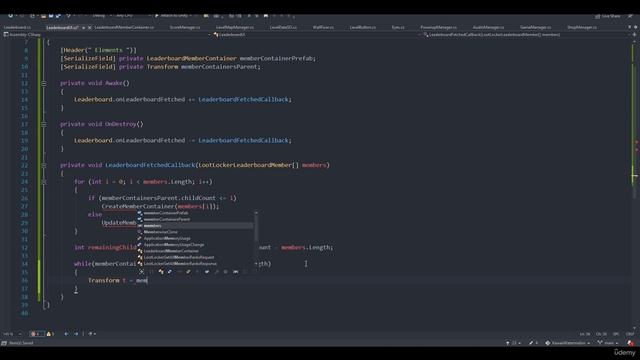The height and width of the screenshot is (360, 640).
Task: Select memberContainersParent in the autocomplete list
Action: [x=195, y=219]
